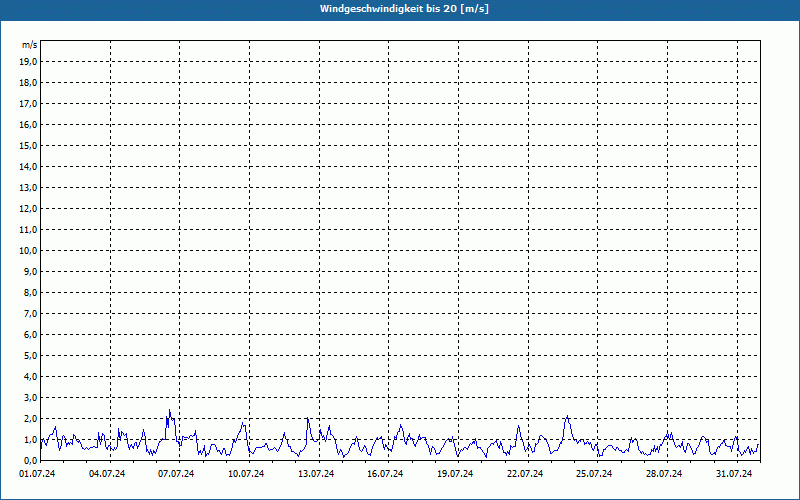Click the m/s unit label above y-axis

point(29,45)
